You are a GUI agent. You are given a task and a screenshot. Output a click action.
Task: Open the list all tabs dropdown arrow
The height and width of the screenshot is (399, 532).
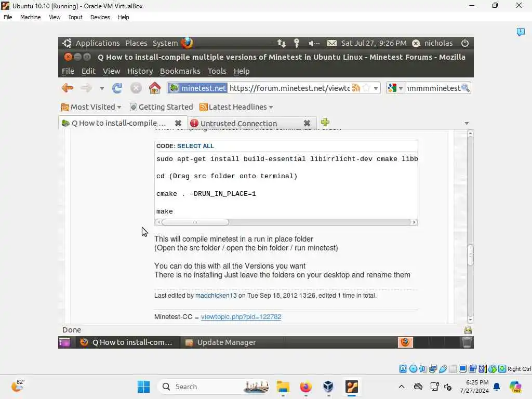[467, 123]
